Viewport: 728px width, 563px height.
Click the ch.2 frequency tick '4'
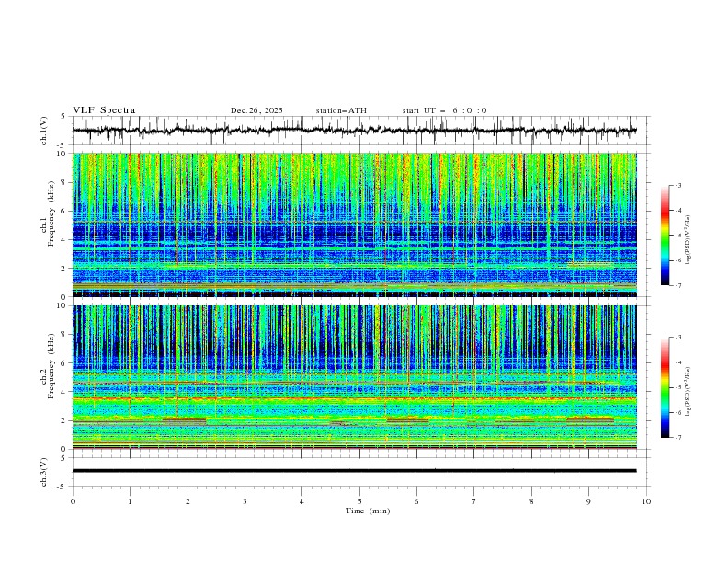pyautogui.click(x=65, y=392)
